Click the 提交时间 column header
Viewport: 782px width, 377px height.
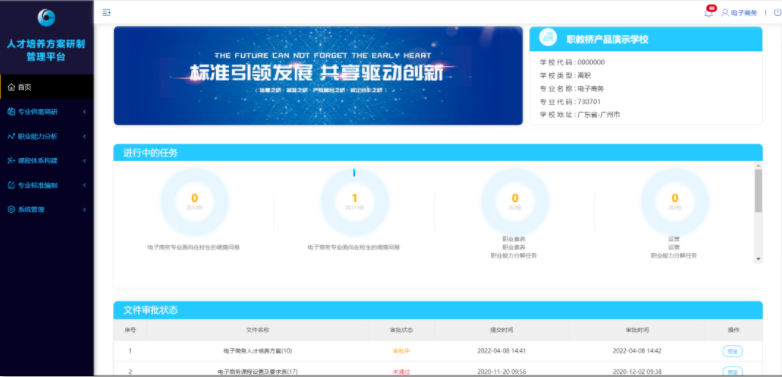point(502,330)
